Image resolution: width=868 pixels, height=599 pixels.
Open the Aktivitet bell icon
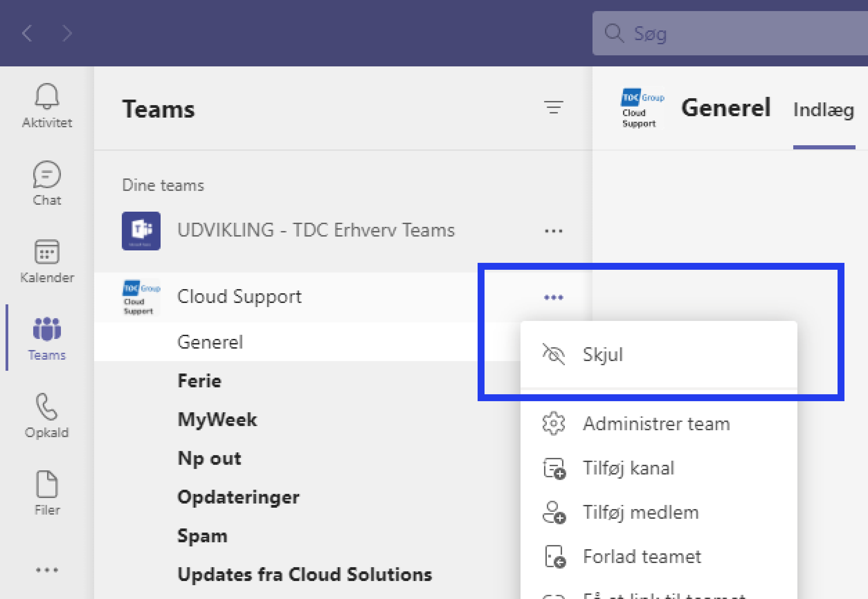(47, 105)
